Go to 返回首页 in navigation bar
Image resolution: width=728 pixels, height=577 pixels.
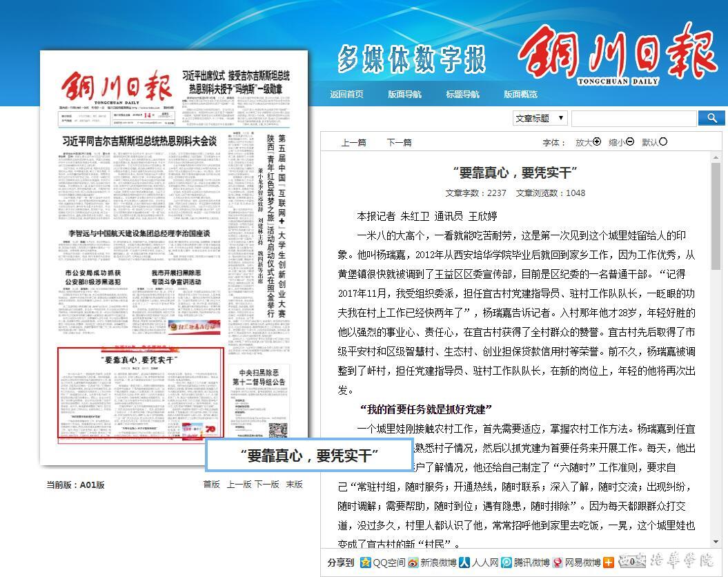coord(346,95)
